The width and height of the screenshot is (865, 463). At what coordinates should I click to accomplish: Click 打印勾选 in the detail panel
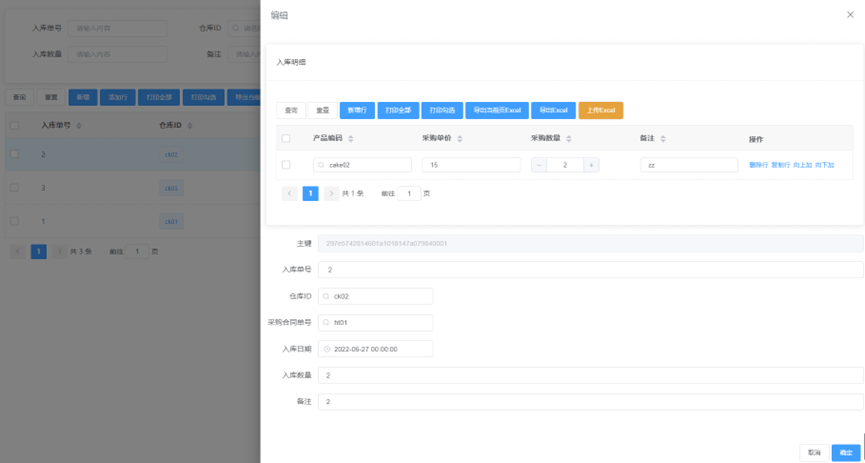pyautogui.click(x=442, y=110)
